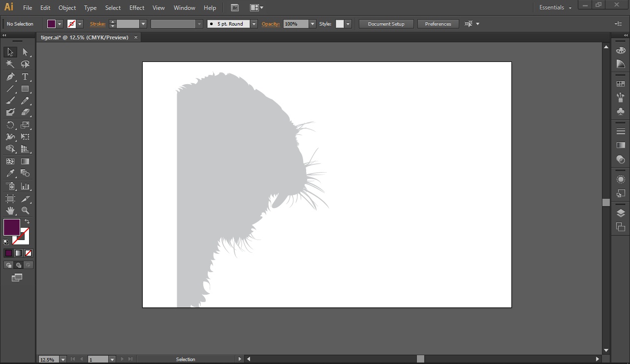
Task: Select the Column Graph tool
Action: pyautogui.click(x=25, y=186)
